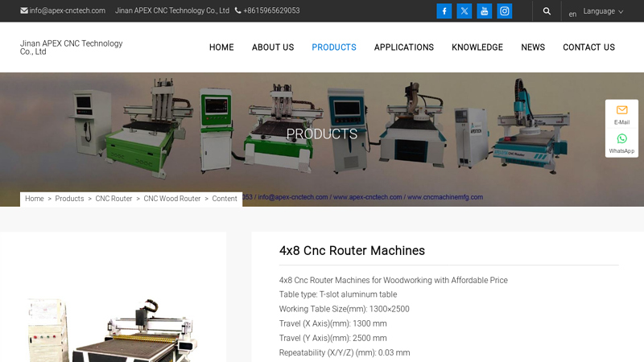Click the CNC Wood Router breadcrumb link
Viewport: 644px width, 362px height.
point(172,199)
